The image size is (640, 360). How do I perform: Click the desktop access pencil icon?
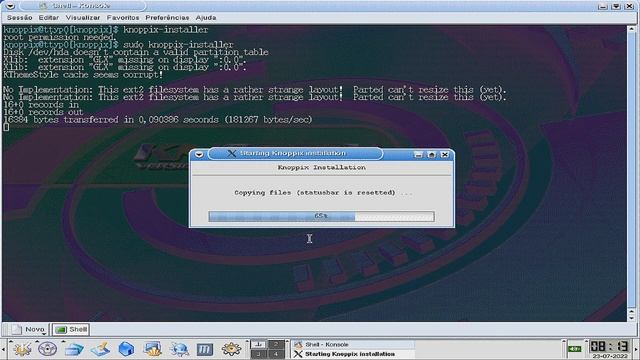[100, 349]
